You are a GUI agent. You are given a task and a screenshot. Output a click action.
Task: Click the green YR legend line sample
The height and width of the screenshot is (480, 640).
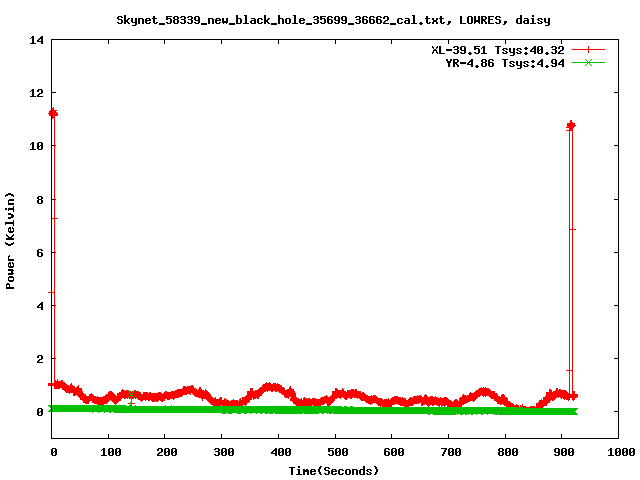click(x=588, y=62)
